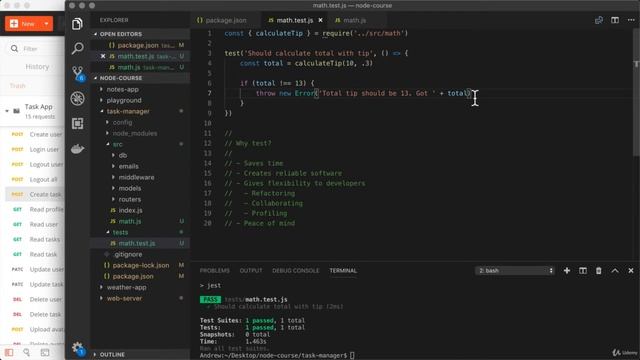Image resolution: width=640 pixels, height=360 pixels.
Task: Open the Extensions view in activity bar
Action: point(77,123)
